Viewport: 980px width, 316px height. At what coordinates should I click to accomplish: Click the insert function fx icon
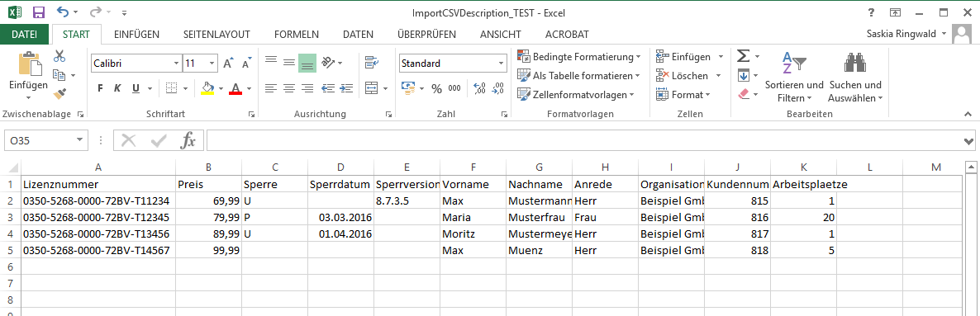188,140
